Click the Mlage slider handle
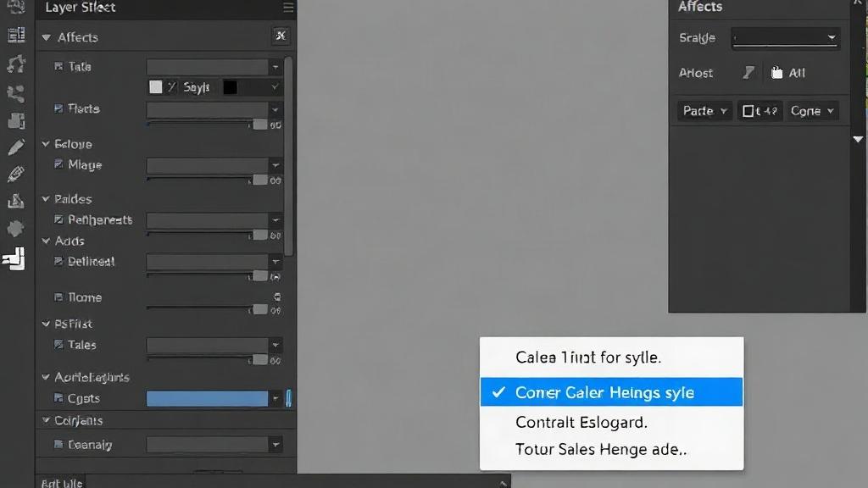This screenshot has height=488, width=868. [260, 180]
